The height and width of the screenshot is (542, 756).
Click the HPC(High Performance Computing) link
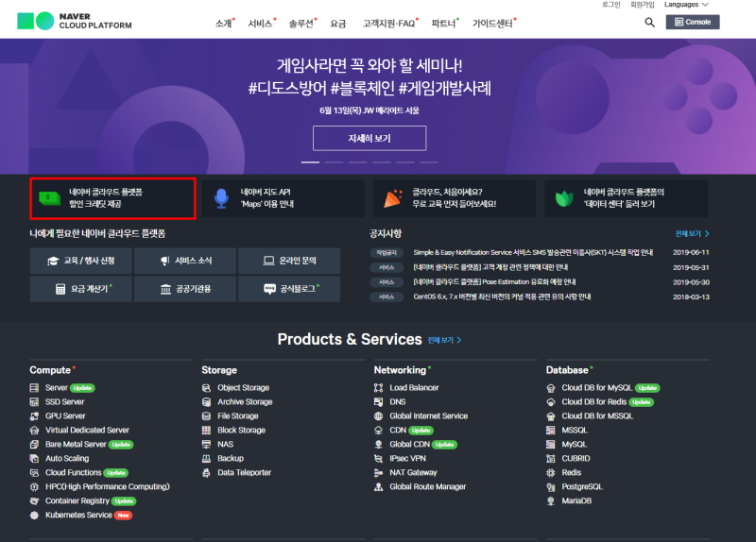tap(108, 487)
